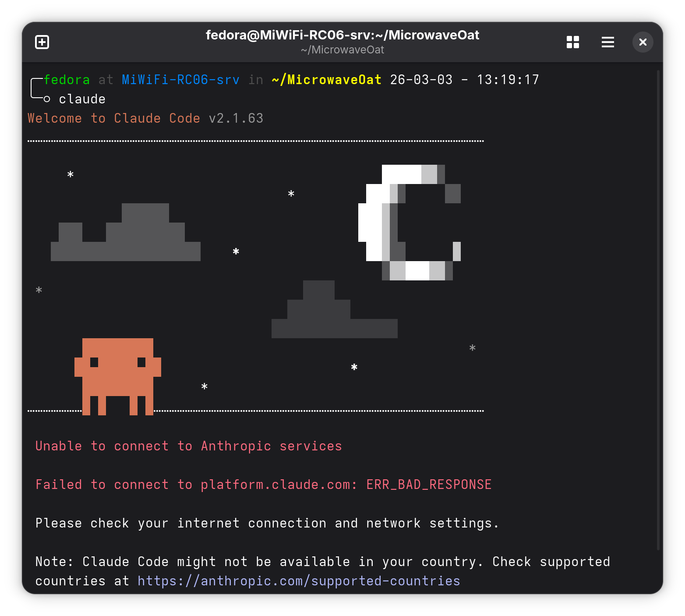Screen dimensions: 685x616
Task: Click the yellow ~/MicrowaveOat path in prompt
Action: (326, 80)
